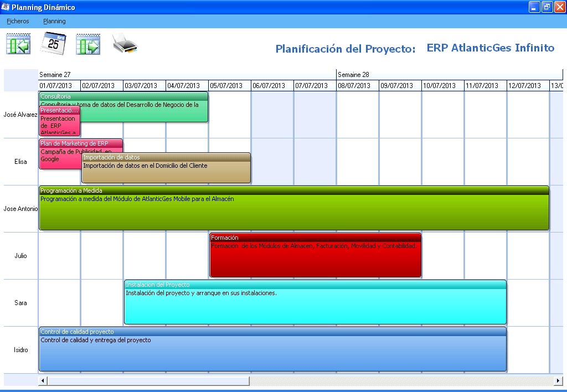Viewport: 567px width, 392px height.
Task: Click the printer icon to print planning
Action: [125, 43]
